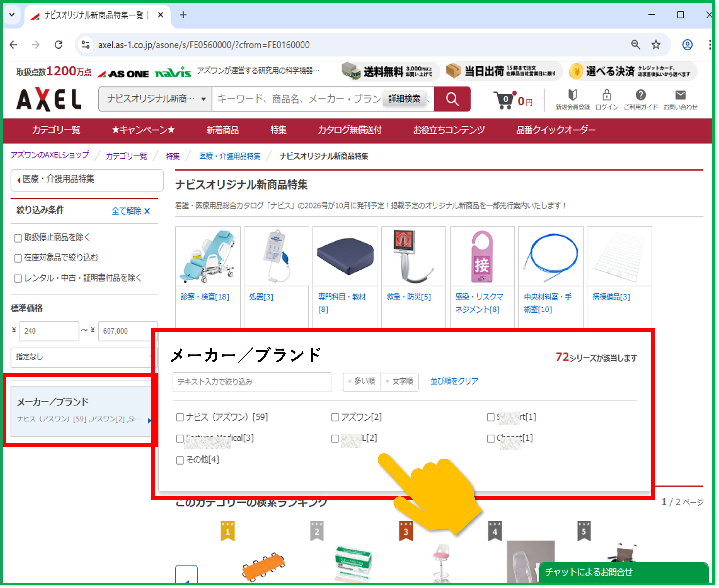Open 特集 in the red menu bar
The height and width of the screenshot is (588, 719).
(278, 130)
